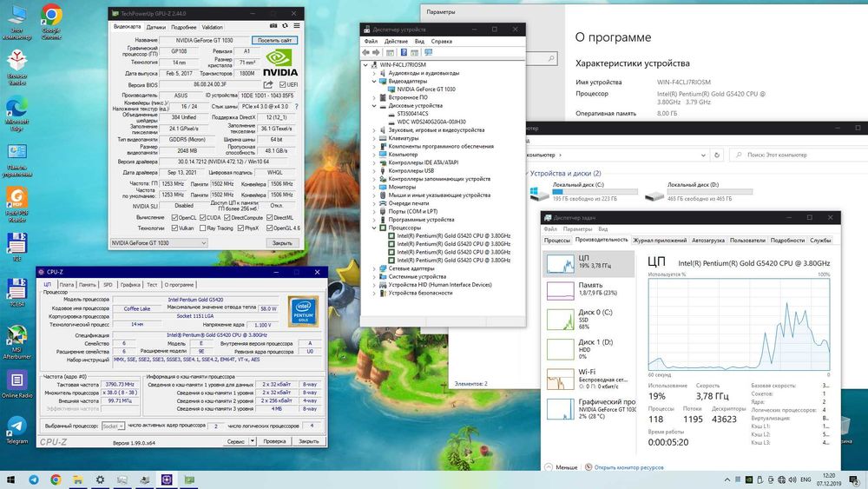Open taskbar volume speaker icon
The image size is (868, 489).
click(x=792, y=479)
